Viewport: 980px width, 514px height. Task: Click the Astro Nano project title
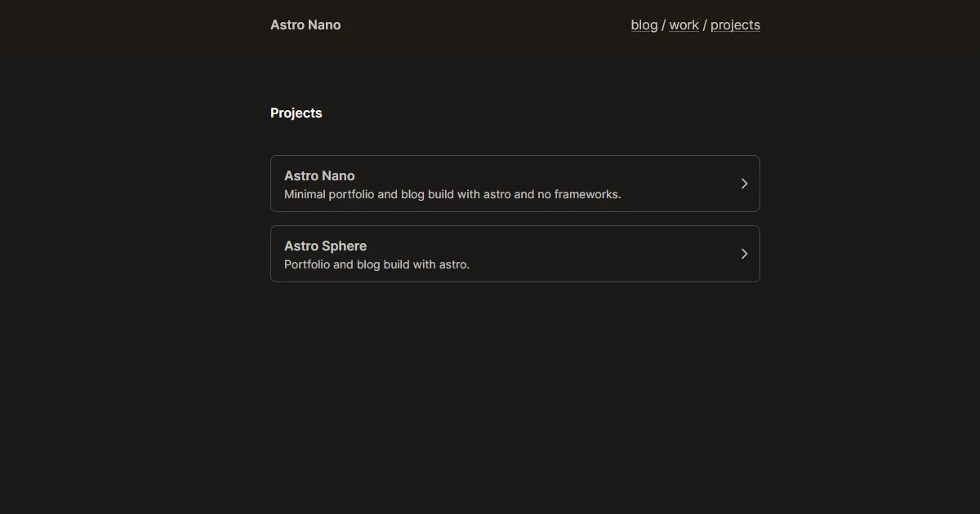click(x=319, y=175)
